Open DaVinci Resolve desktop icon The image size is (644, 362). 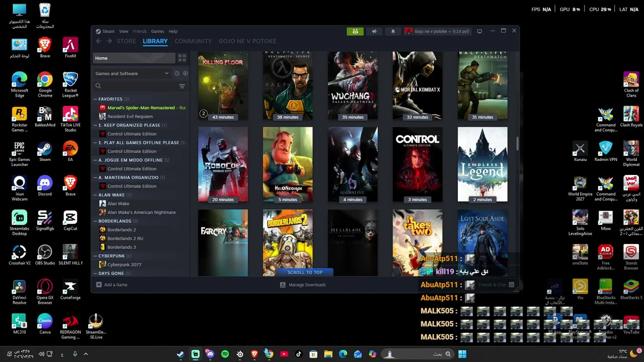pyautogui.click(x=20, y=292)
